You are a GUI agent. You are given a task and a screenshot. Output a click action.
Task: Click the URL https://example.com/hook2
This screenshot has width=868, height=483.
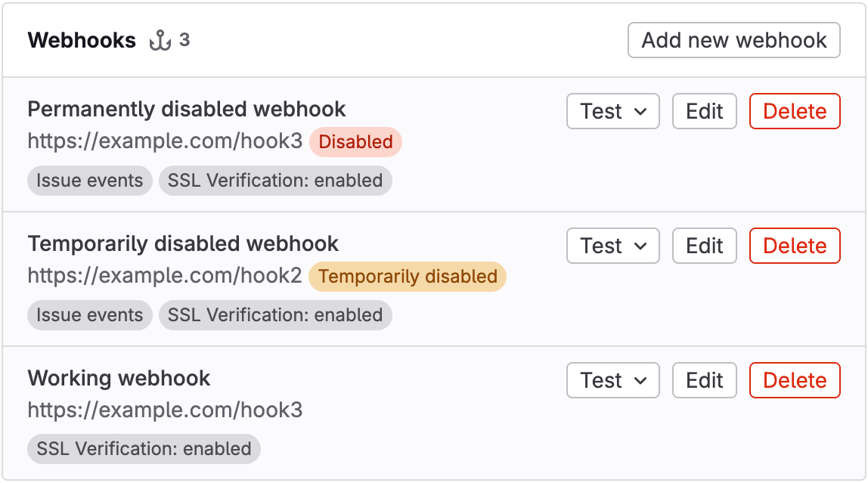coord(165,277)
